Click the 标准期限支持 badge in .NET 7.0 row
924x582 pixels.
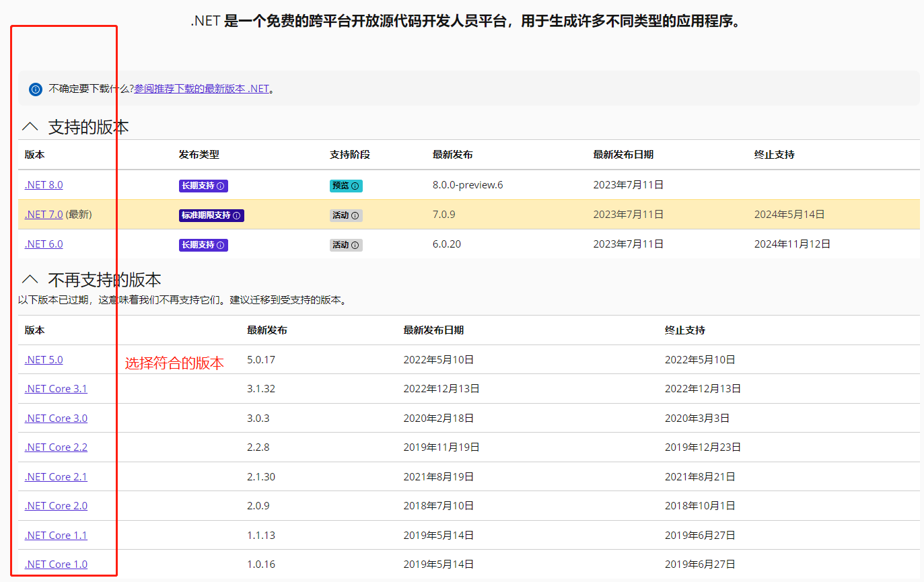tap(211, 215)
